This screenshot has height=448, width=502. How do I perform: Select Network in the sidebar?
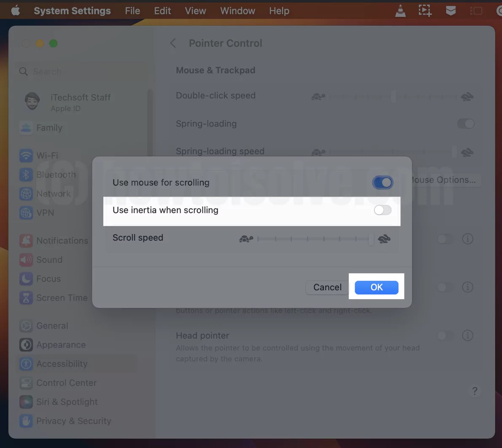54,194
